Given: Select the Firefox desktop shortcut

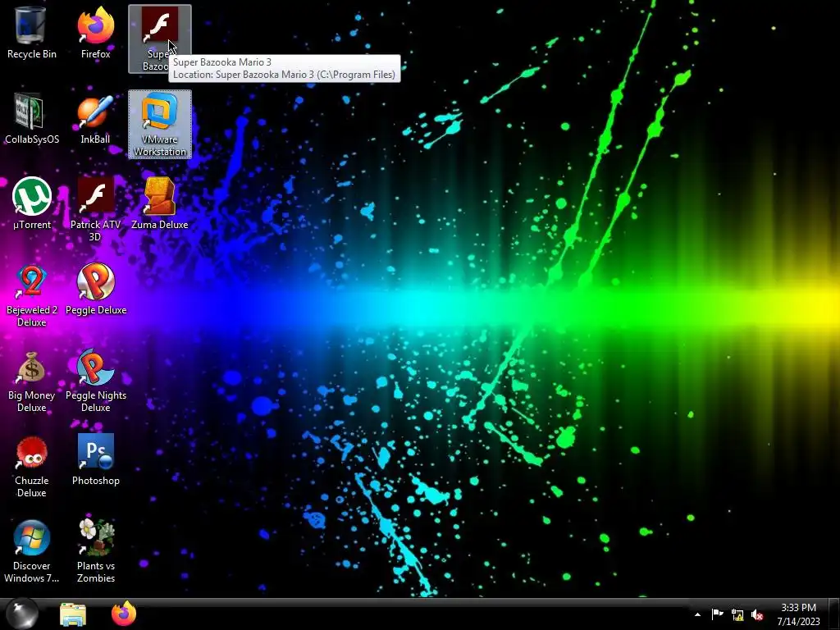Looking at the screenshot, I should (x=95, y=34).
